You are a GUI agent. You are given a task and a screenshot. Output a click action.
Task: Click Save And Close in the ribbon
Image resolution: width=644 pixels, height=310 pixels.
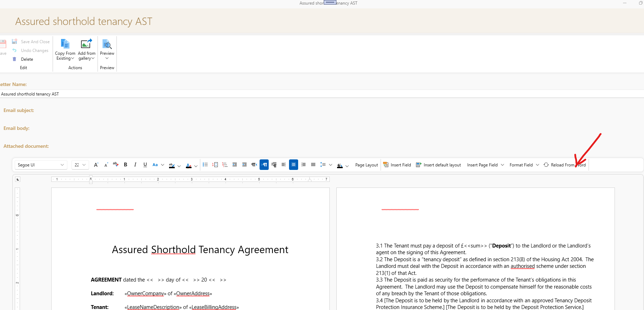tap(31, 42)
